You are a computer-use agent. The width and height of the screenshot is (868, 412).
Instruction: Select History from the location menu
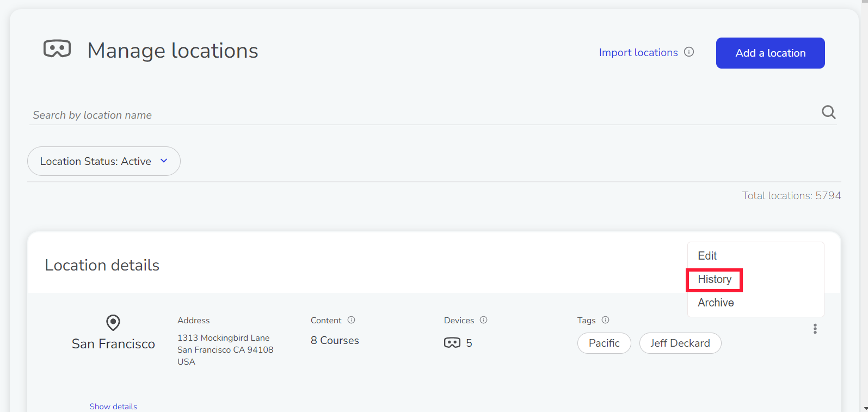tap(715, 279)
